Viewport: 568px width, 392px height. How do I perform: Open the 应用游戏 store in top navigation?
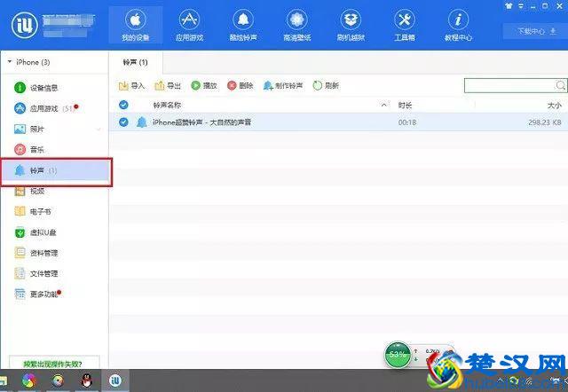coord(189,25)
